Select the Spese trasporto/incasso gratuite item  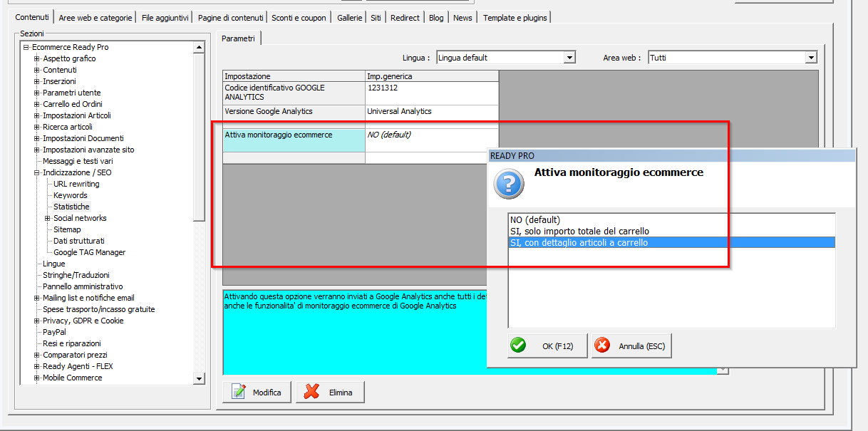click(98, 309)
